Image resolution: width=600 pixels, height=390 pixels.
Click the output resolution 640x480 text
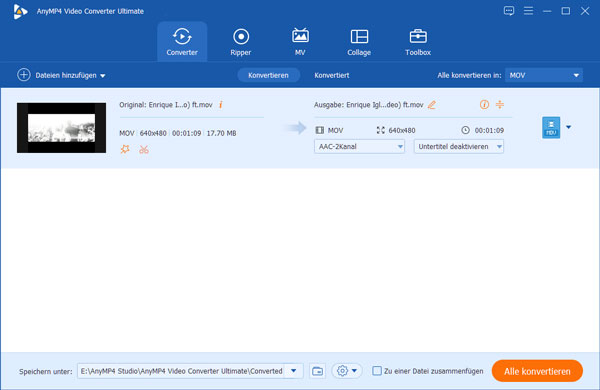click(402, 131)
